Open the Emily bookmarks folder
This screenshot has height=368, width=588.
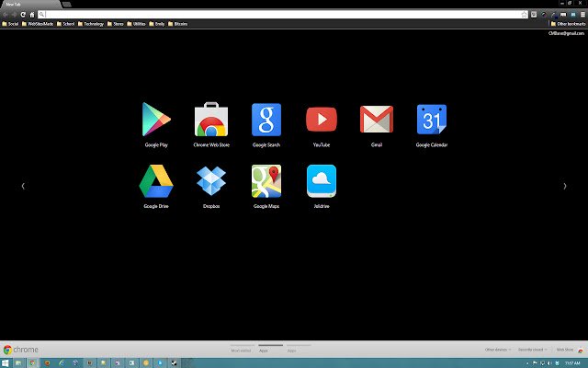click(157, 24)
